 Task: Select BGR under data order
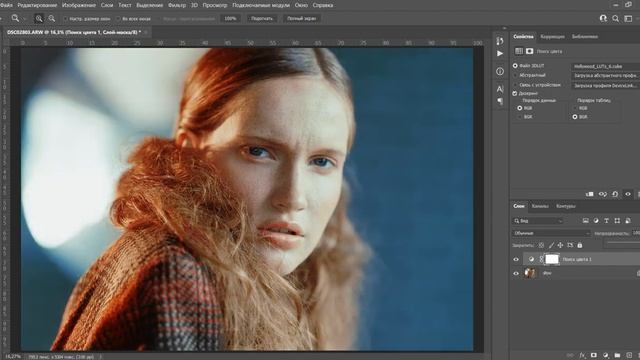pos(520,117)
